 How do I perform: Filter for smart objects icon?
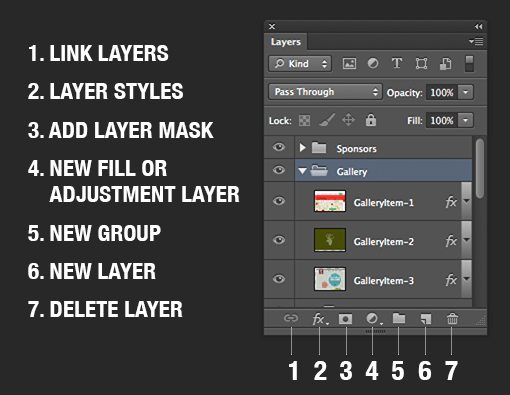[446, 63]
